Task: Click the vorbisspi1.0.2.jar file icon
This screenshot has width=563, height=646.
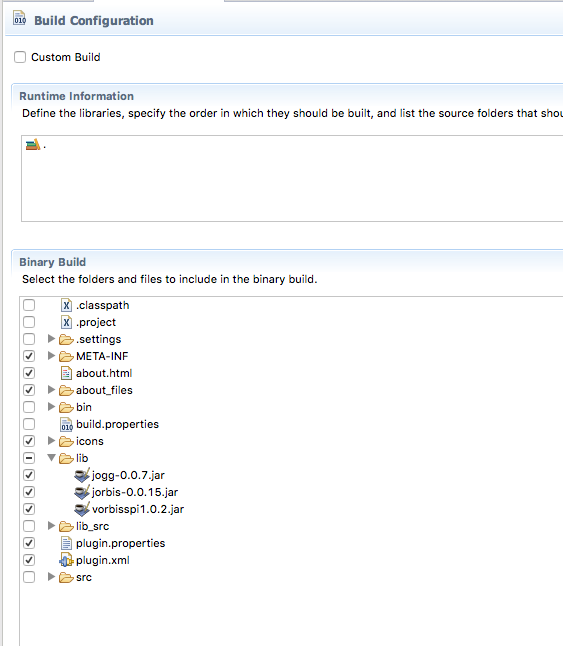Action: (82, 509)
